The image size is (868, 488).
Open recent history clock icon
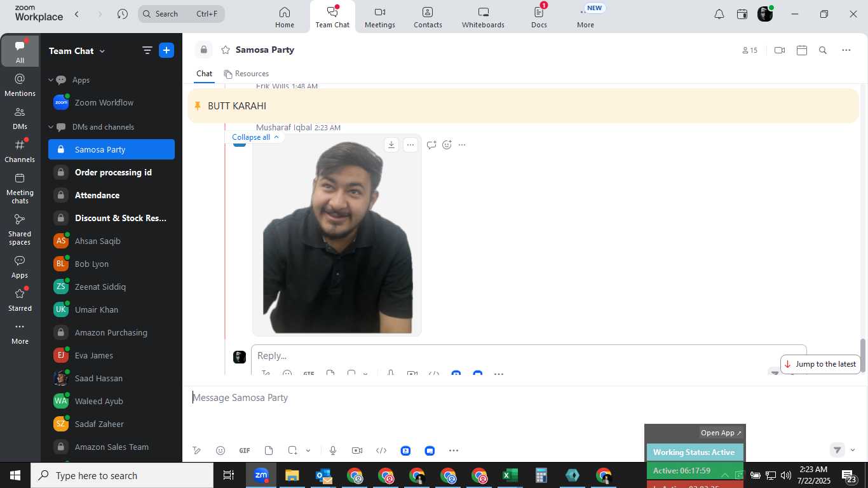[123, 14]
